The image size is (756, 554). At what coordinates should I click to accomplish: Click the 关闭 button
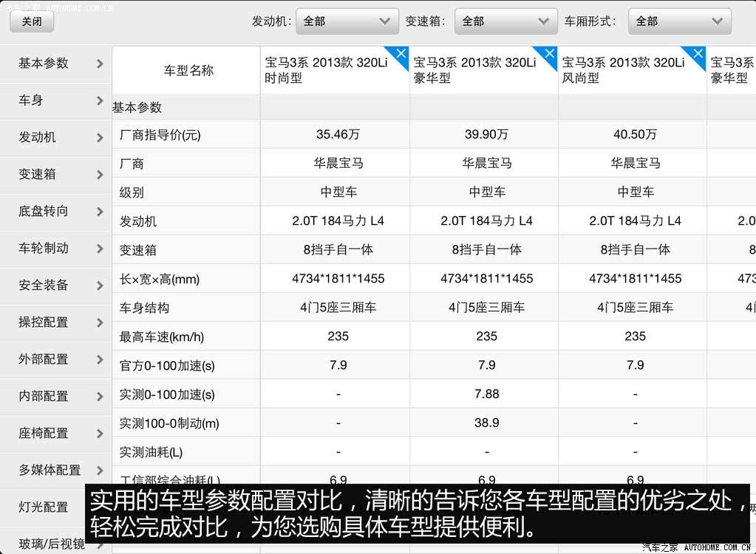(x=32, y=21)
